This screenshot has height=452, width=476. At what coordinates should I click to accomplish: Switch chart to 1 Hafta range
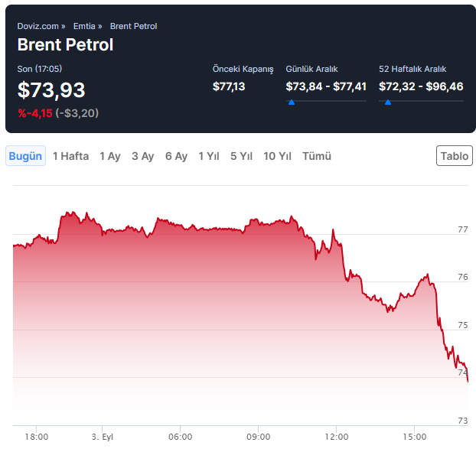(x=70, y=156)
